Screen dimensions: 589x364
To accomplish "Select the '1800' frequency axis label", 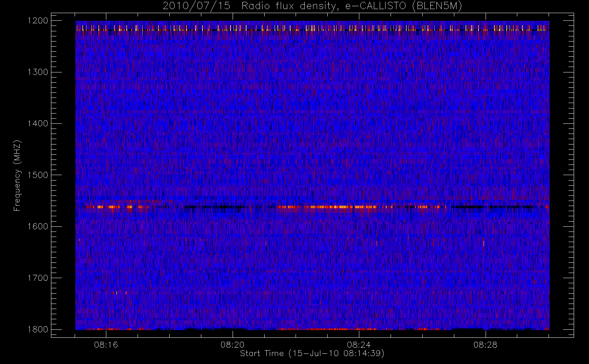I will click(38, 329).
